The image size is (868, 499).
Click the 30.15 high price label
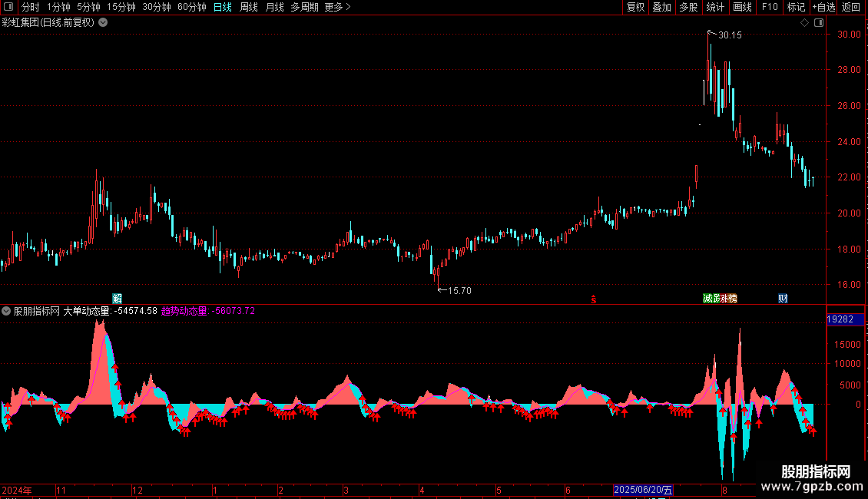click(730, 35)
